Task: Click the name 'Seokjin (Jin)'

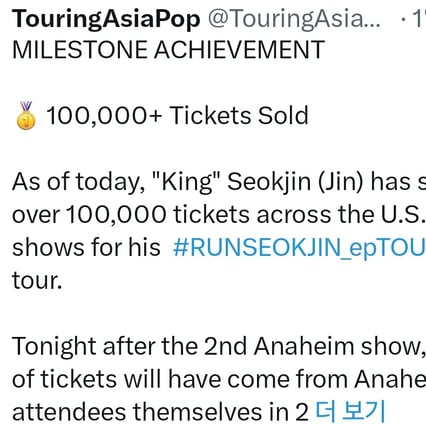Action: click(295, 182)
